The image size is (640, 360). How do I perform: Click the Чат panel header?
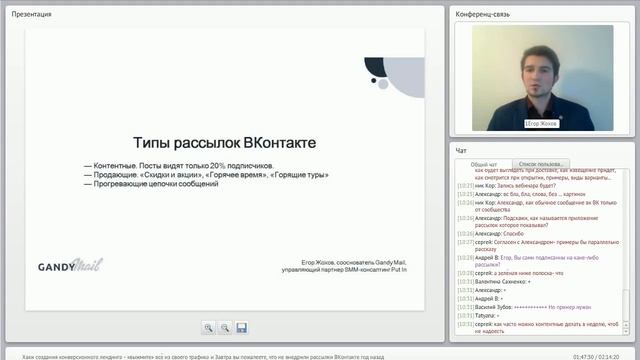[461, 151]
